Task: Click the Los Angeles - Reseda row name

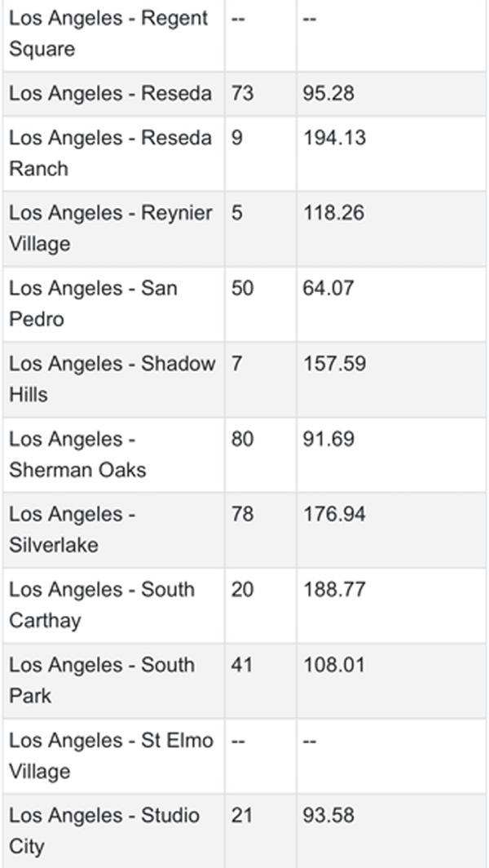Action: 110,93
